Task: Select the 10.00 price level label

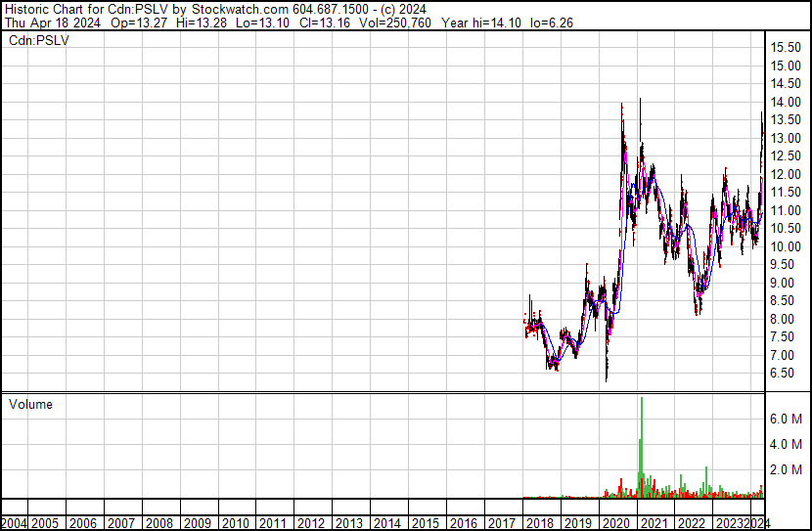Action: pos(786,246)
